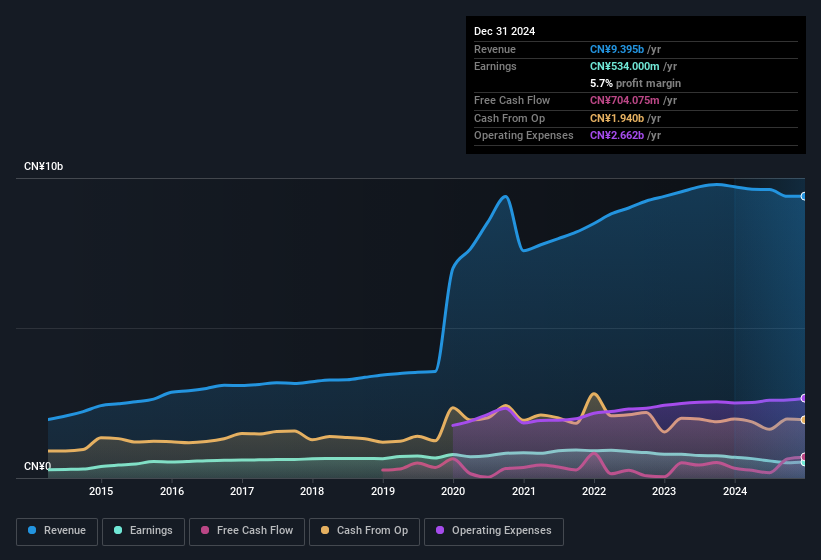
Task: Click the 2024 x-axis label
Action: click(735, 491)
